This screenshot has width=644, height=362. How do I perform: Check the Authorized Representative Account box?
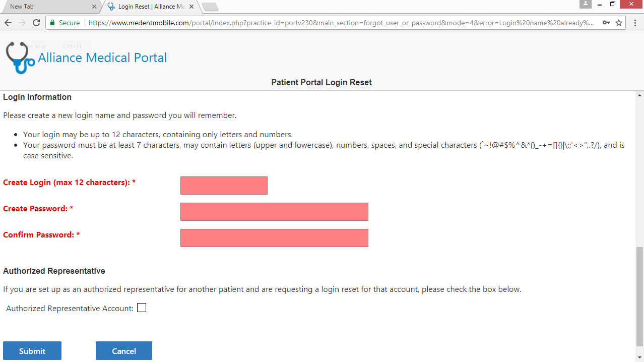(x=142, y=308)
